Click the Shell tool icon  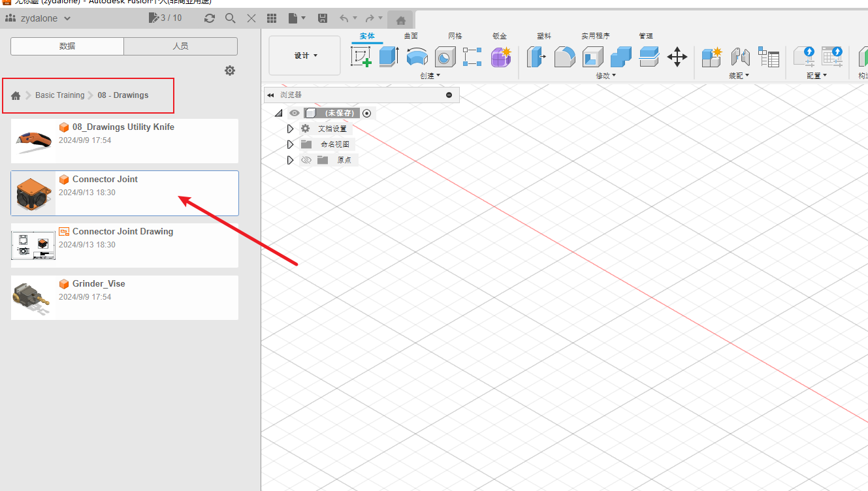click(592, 57)
